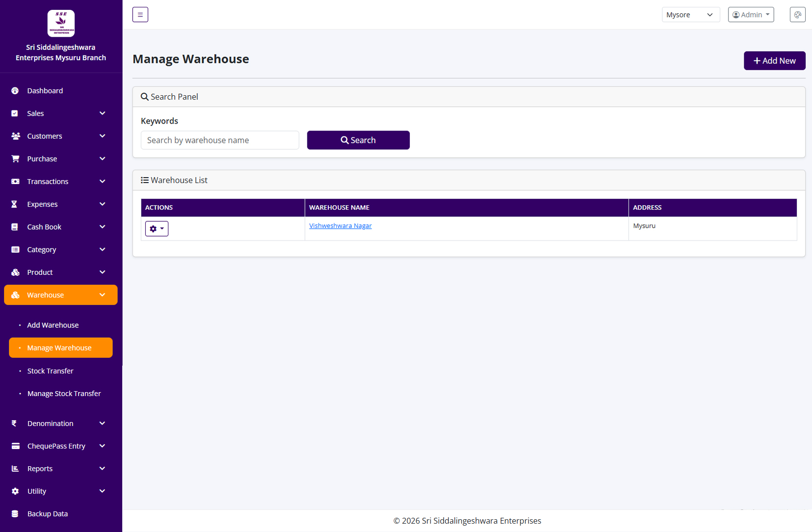
Task: Open the gear actions dropdown for Vishweshwara Nagar
Action: tap(157, 228)
